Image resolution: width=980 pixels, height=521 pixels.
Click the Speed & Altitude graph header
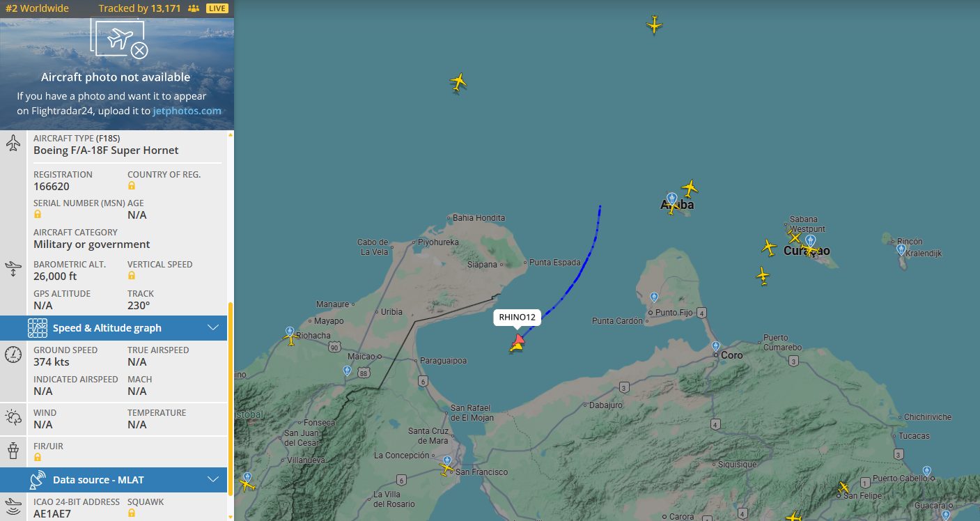(x=114, y=328)
